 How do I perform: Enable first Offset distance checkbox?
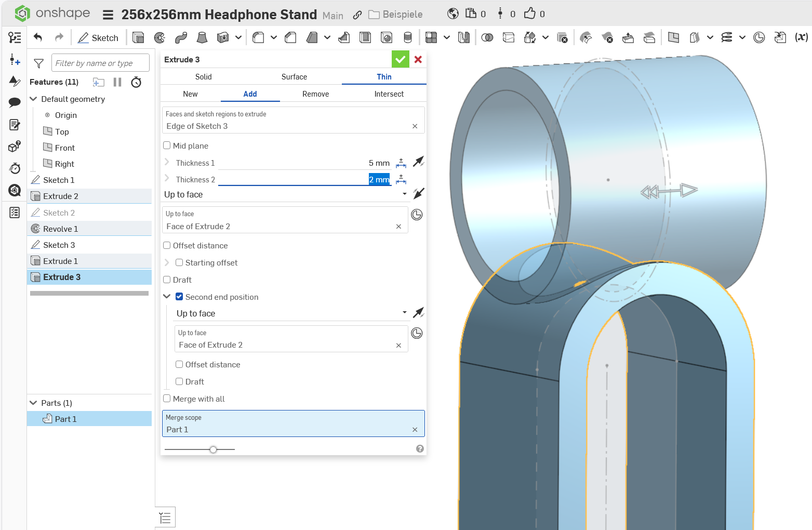(x=167, y=245)
